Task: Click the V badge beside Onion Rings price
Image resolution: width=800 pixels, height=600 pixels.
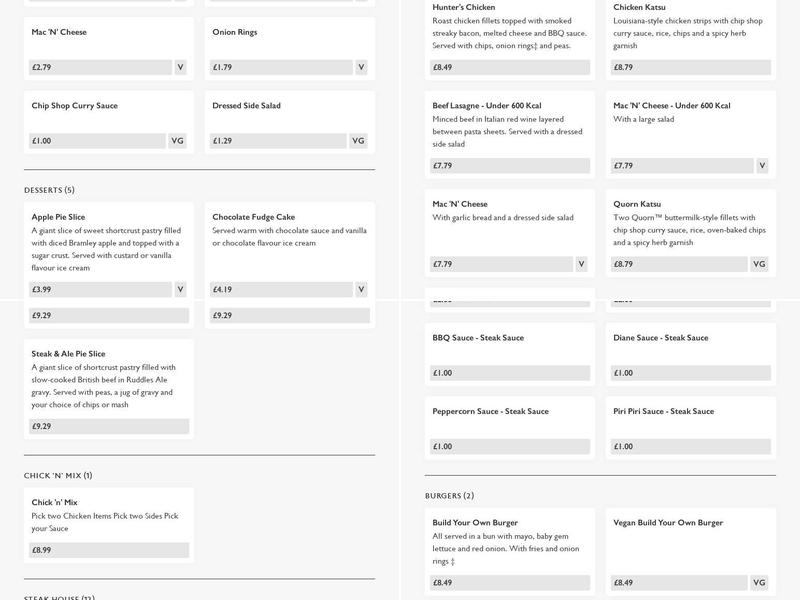Action: [x=361, y=68]
